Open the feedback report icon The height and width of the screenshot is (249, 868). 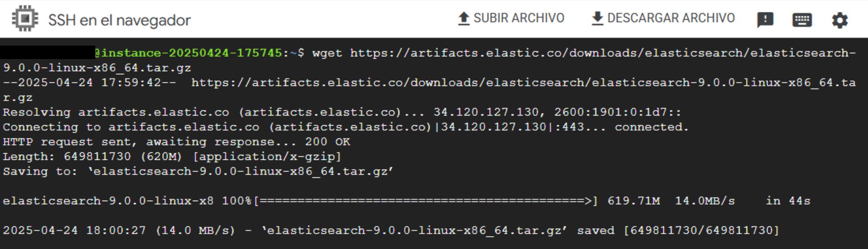[765, 20]
